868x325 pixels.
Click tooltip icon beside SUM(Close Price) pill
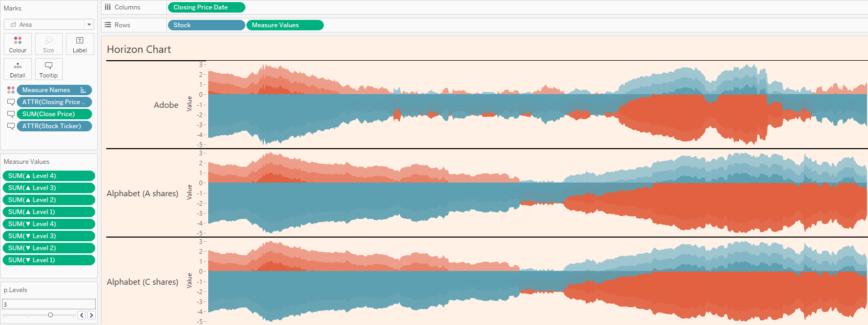(10, 114)
